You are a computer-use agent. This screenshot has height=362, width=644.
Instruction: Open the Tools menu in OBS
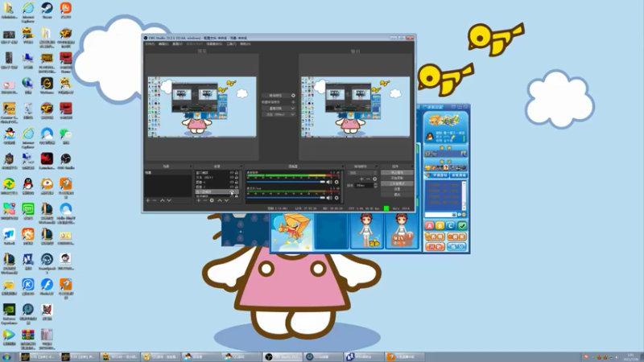[231, 44]
